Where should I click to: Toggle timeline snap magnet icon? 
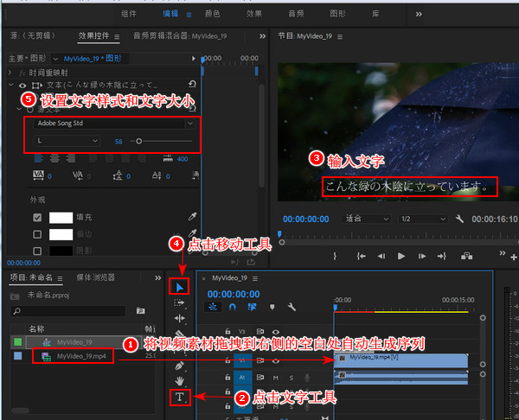[233, 307]
